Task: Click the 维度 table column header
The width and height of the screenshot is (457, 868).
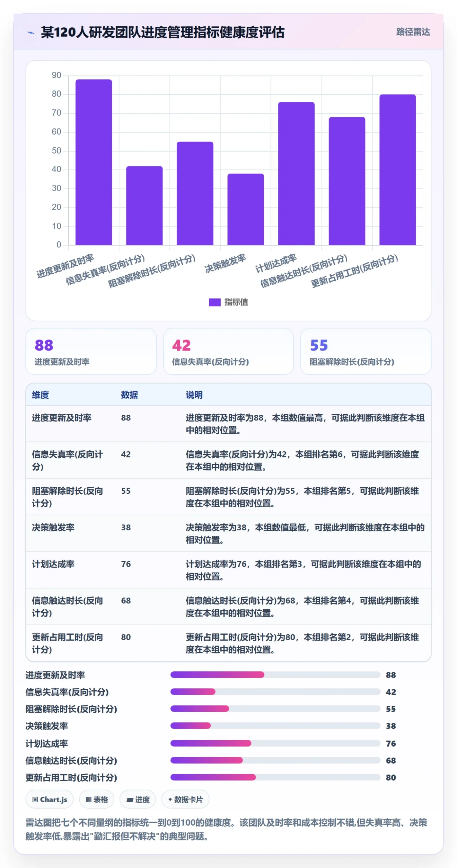Action: point(40,395)
